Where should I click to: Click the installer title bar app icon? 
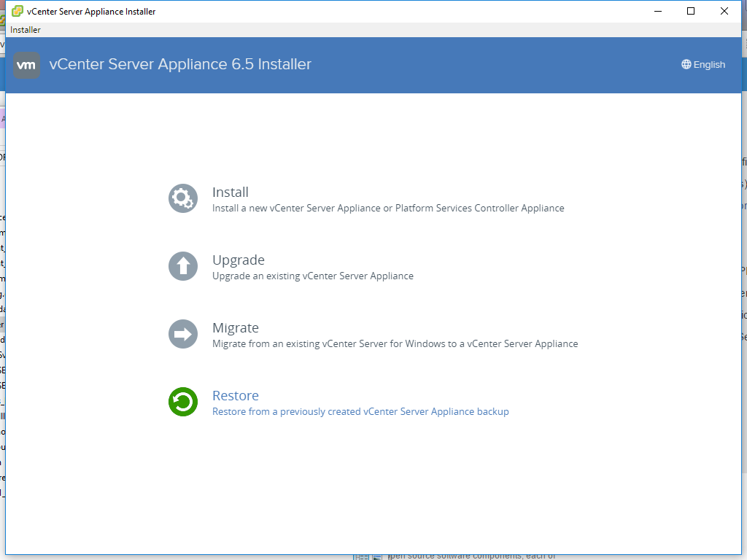click(x=18, y=11)
